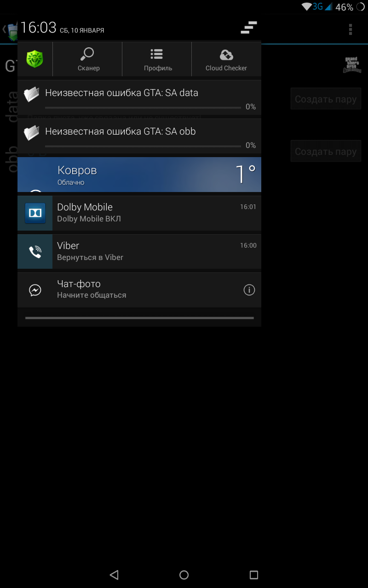The image size is (368, 588).
Task: Open the GTA: SA data error notification
Action: point(139,97)
